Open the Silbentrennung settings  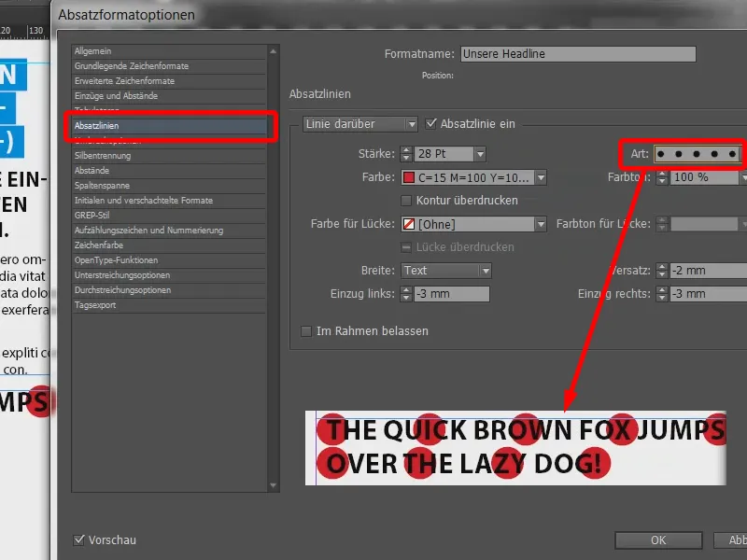coord(169,156)
